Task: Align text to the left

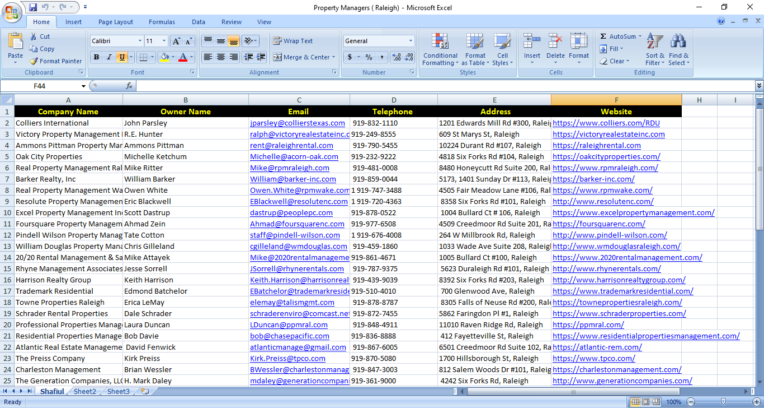Action: click(208, 57)
